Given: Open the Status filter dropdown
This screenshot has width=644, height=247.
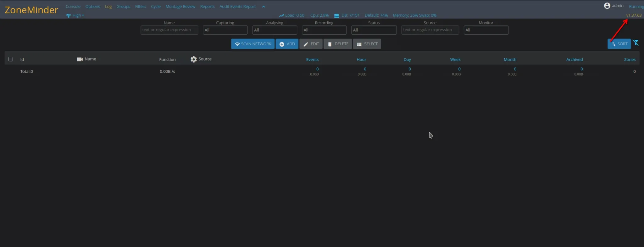Looking at the screenshot, I should 374,30.
